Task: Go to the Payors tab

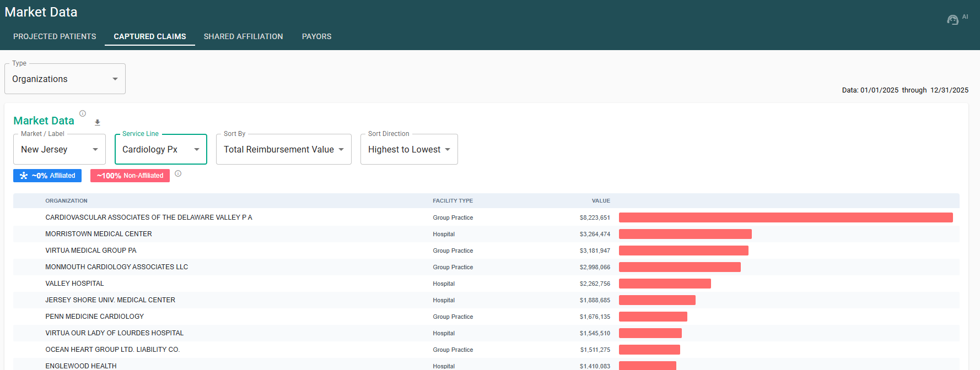Action: [x=317, y=36]
